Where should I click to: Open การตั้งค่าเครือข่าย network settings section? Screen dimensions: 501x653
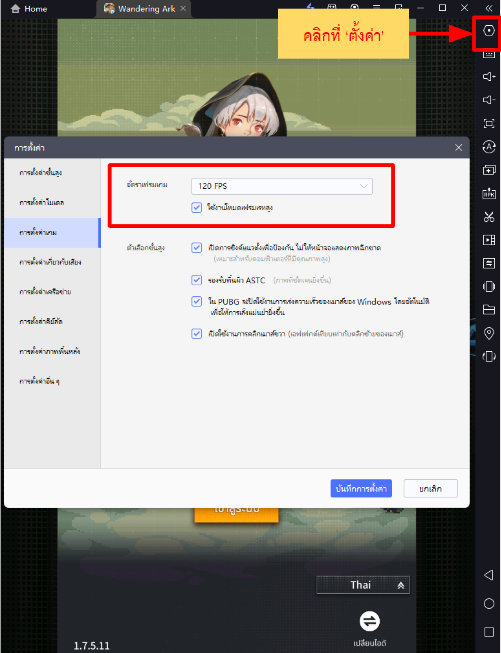coord(52,292)
